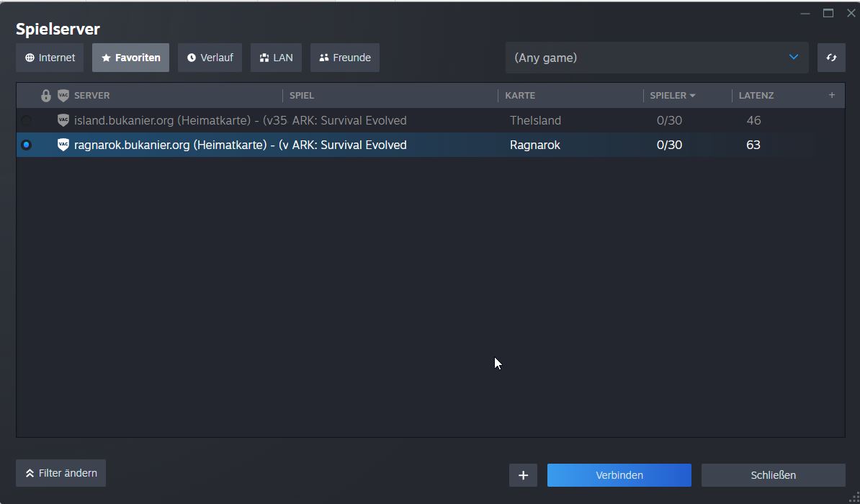The height and width of the screenshot is (504, 860).
Task: Switch to the LAN tab
Action: click(276, 58)
